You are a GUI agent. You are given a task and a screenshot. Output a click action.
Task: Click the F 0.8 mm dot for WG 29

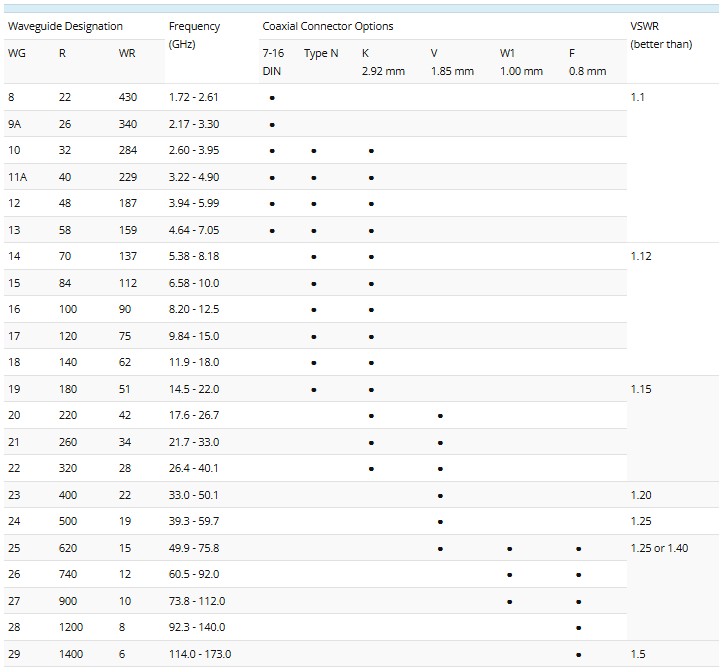click(x=579, y=655)
